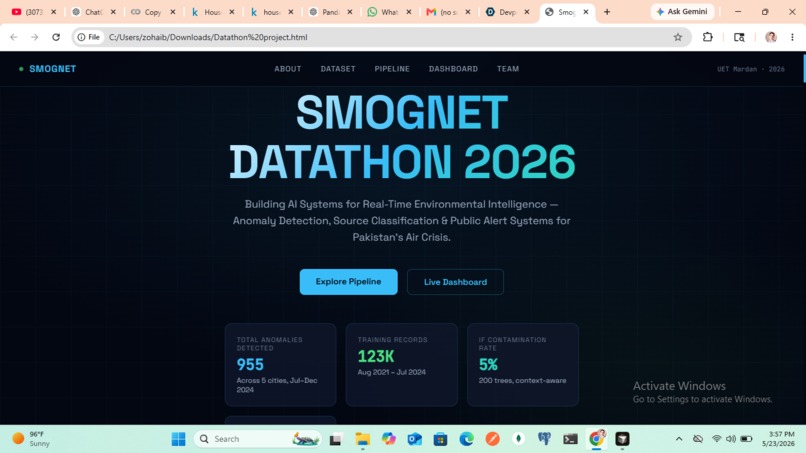Screen dimensions: 806x453
Task: Show hidden system tray icons
Action: tap(679, 439)
